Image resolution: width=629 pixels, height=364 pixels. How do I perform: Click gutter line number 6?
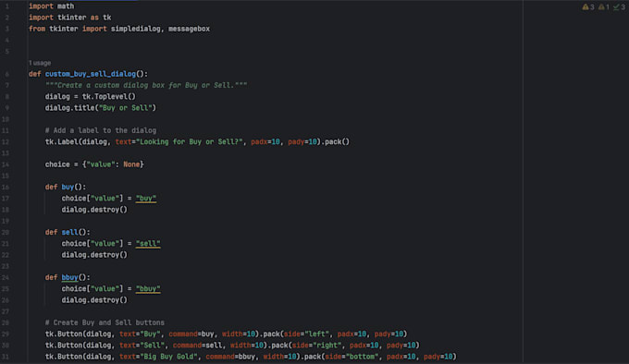6,74
